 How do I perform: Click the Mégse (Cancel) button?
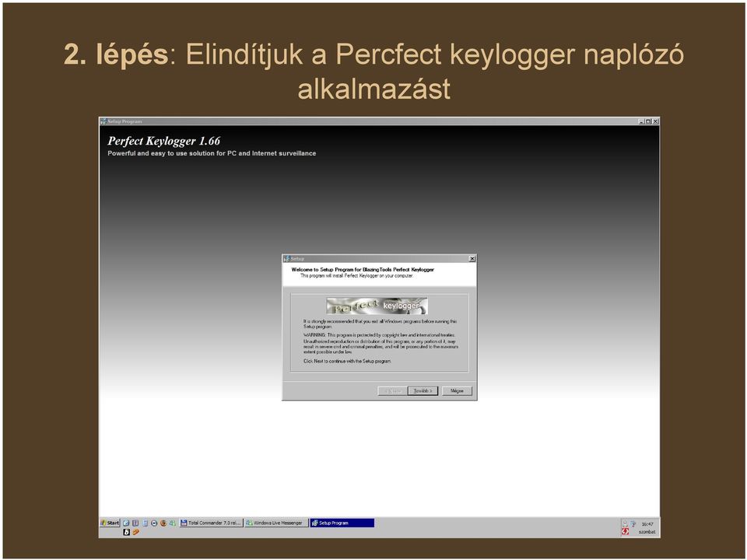457,391
